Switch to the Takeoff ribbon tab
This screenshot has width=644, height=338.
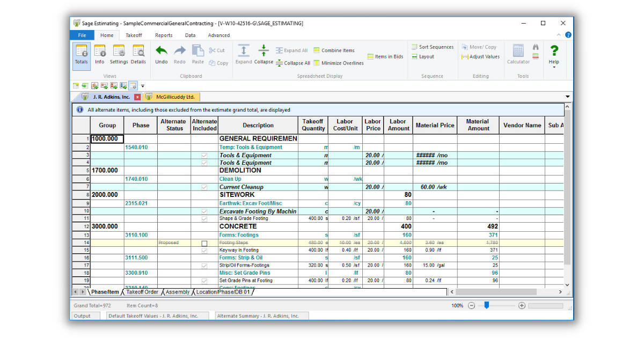(134, 35)
